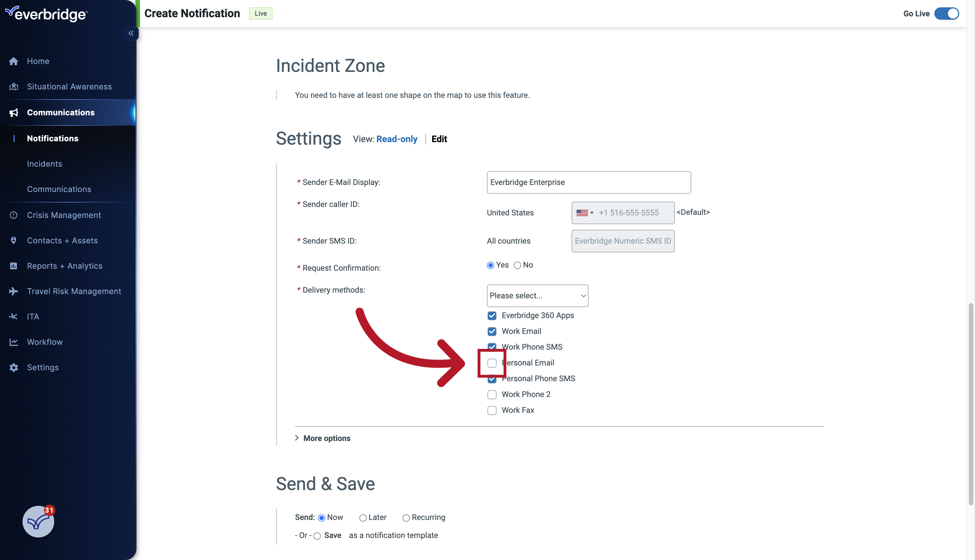Switch off the Go Live toggle
975x560 pixels.
pos(946,14)
